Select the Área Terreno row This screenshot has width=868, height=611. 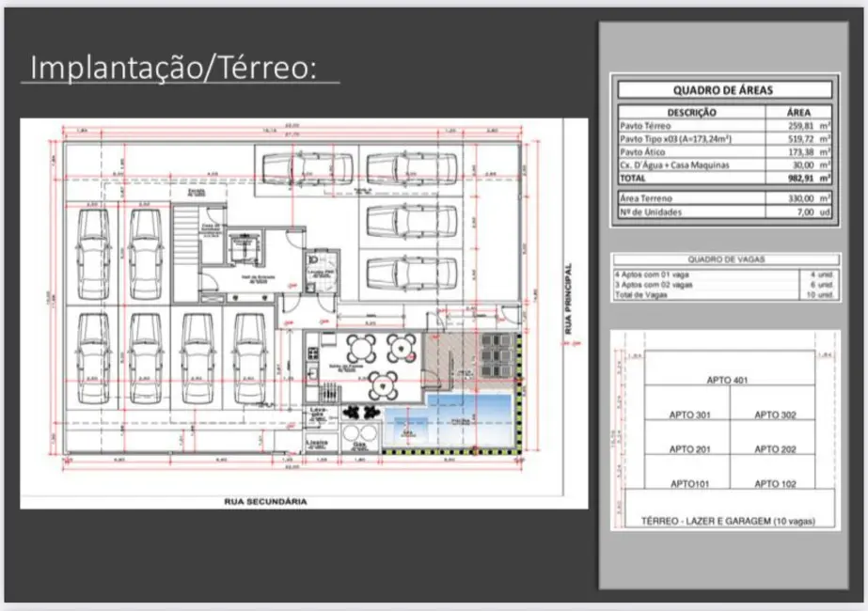pos(722,198)
